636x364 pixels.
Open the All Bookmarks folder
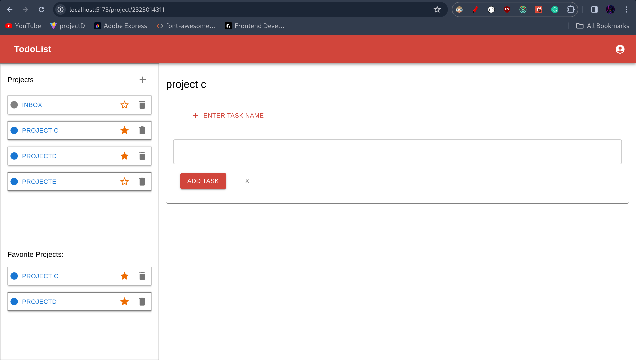click(x=602, y=26)
